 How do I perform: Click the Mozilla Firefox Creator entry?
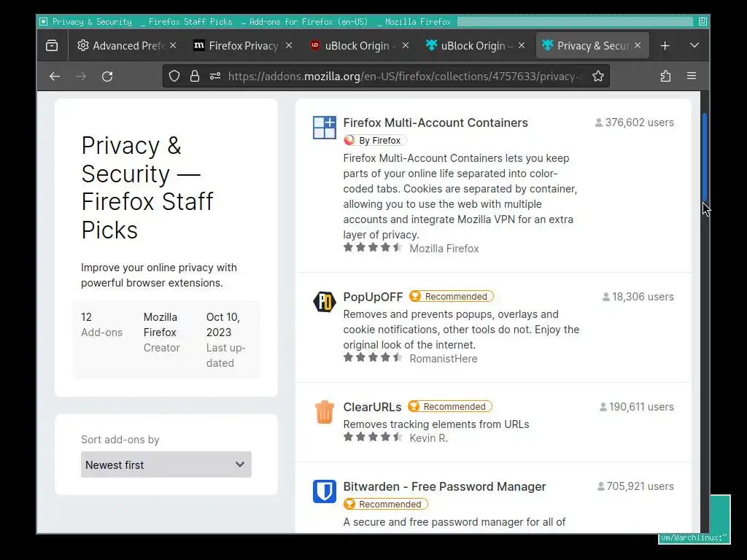161,332
